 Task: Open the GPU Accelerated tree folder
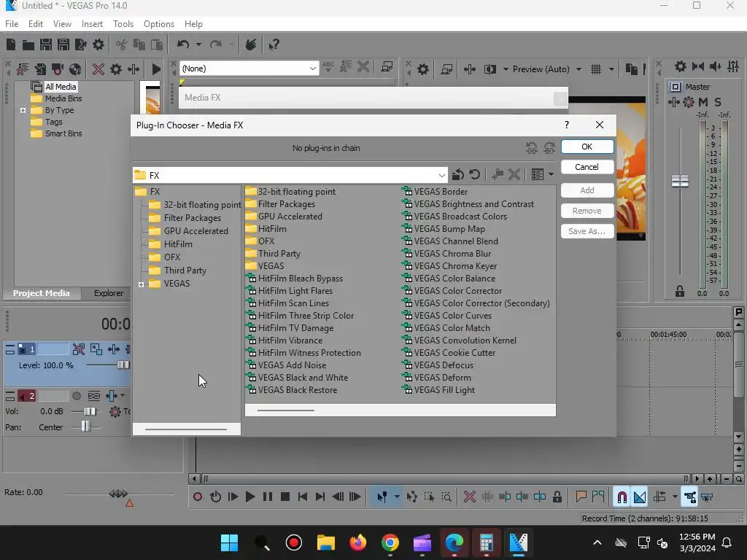(x=188, y=231)
